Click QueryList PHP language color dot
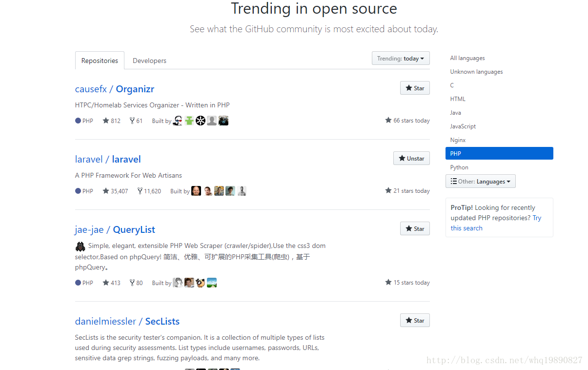This screenshot has width=588, height=370. pyautogui.click(x=78, y=283)
